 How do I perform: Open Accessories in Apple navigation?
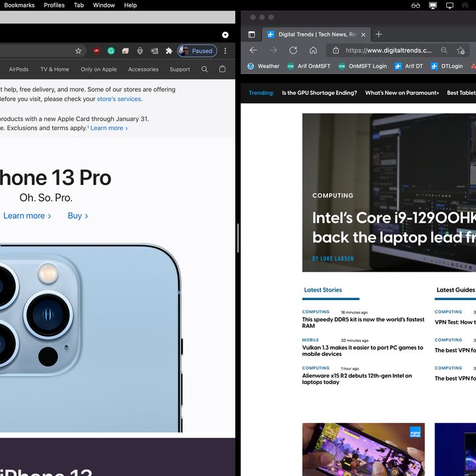point(143,69)
